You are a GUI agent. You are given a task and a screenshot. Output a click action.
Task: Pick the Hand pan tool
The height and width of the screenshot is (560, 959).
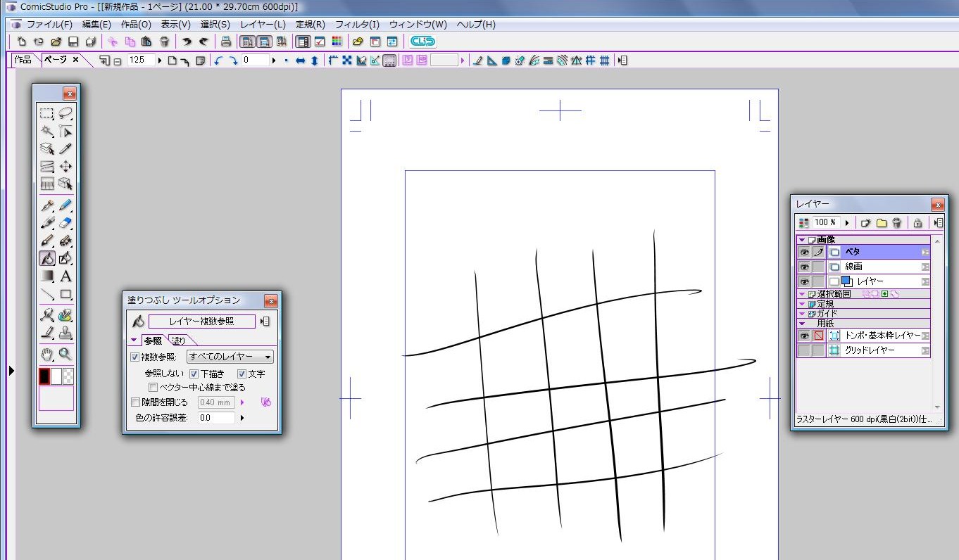point(46,354)
